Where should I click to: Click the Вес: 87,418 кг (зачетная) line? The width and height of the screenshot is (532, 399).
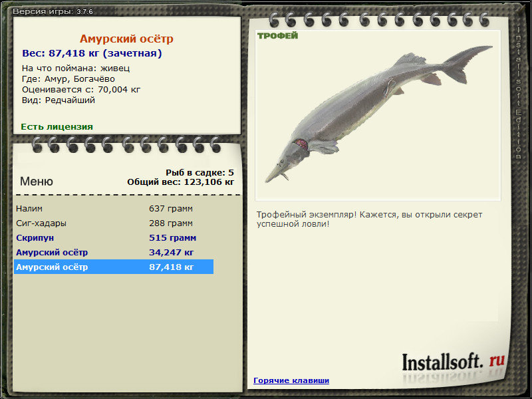[x=92, y=53]
